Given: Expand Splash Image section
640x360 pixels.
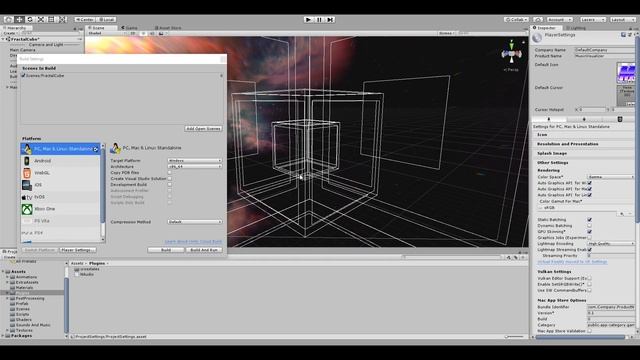Looking at the screenshot, I should [552, 153].
